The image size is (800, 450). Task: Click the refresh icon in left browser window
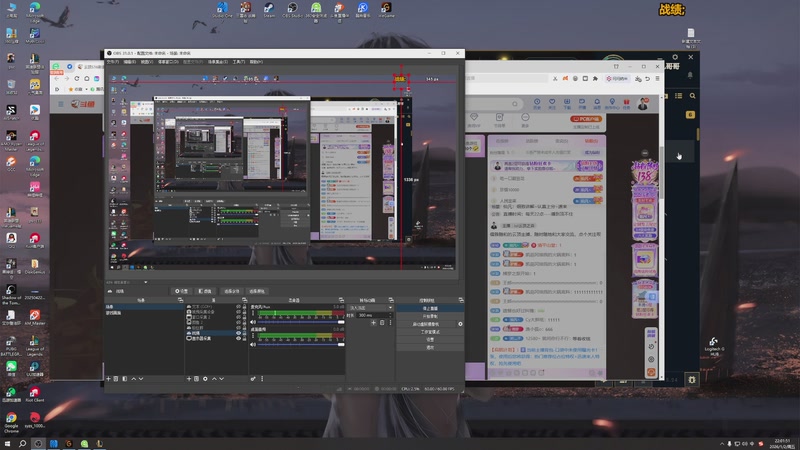(x=77, y=79)
